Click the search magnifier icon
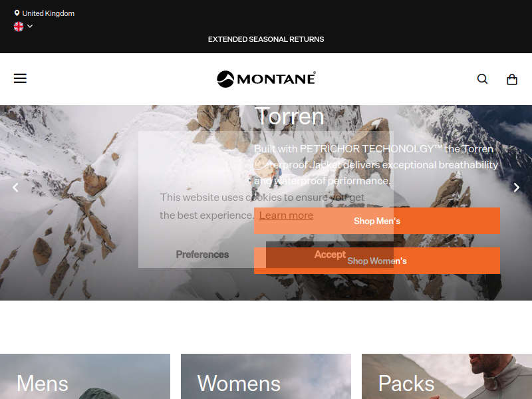Image resolution: width=532 pixels, height=399 pixels. 482,79
